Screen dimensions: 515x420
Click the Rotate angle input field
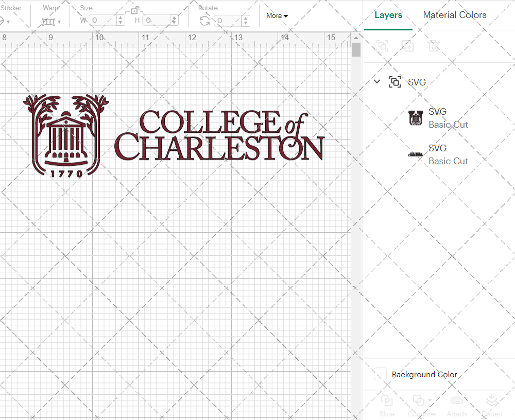click(x=228, y=21)
